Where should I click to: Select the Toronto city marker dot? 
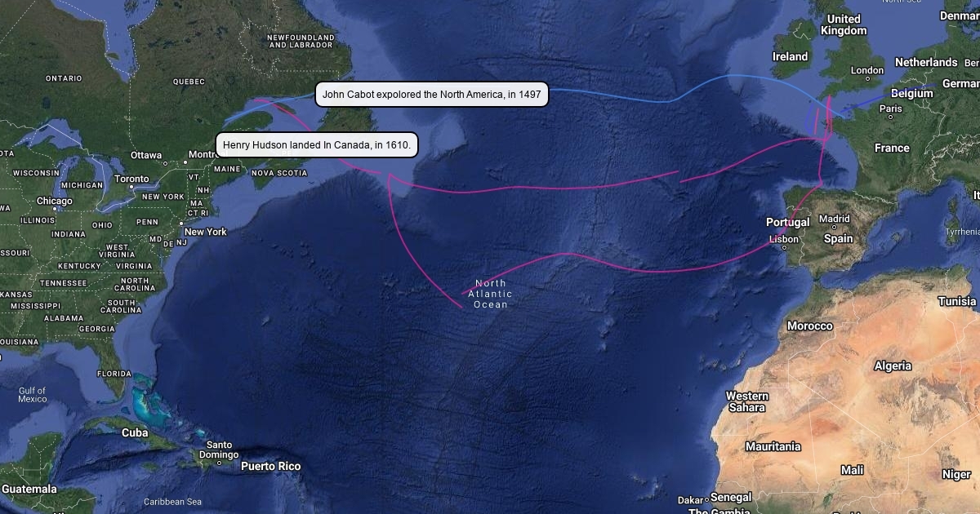[131, 187]
